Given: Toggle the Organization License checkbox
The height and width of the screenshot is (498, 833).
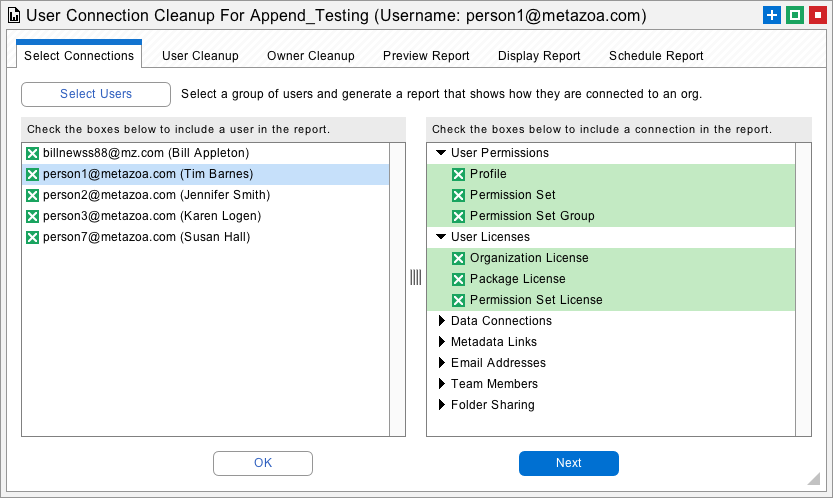Looking at the screenshot, I should pyautogui.click(x=458, y=258).
